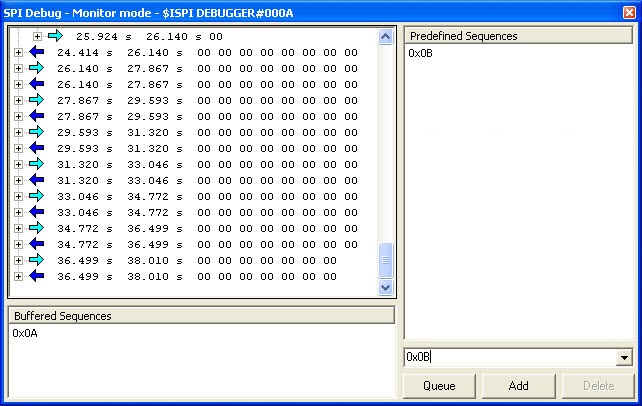The image size is (642, 406).
Task: Click the Predefined Sequences column header
Action: [x=518, y=36]
